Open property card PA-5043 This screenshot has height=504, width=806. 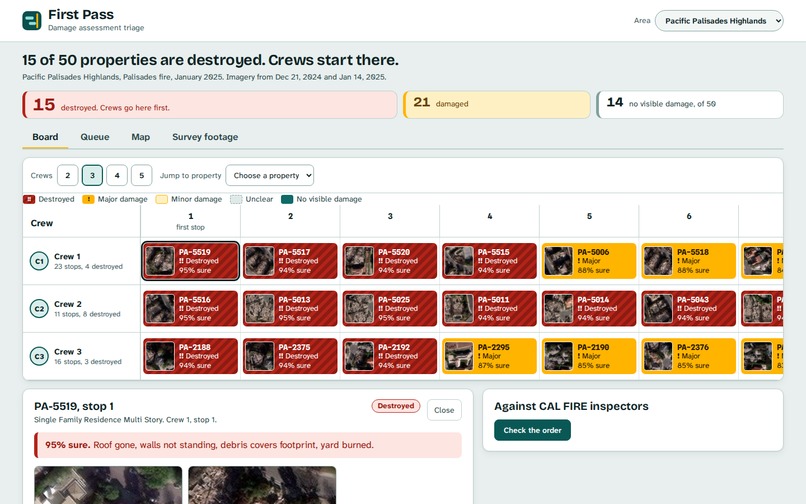point(689,309)
